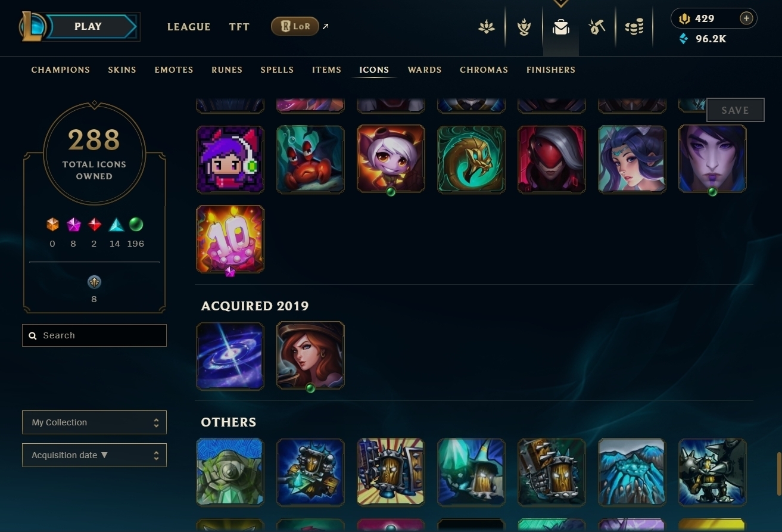Screen dimensions: 782x532
Task: Select the galaxy icon under Acquired 2019
Action: coord(230,356)
